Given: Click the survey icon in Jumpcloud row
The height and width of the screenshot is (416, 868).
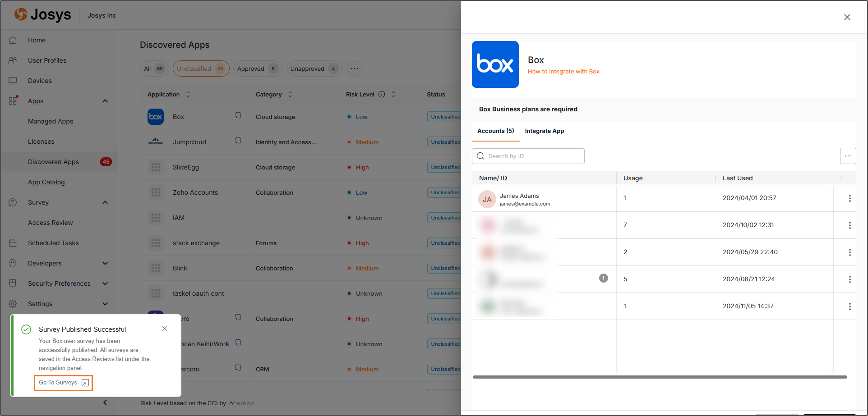Looking at the screenshot, I should (x=238, y=141).
